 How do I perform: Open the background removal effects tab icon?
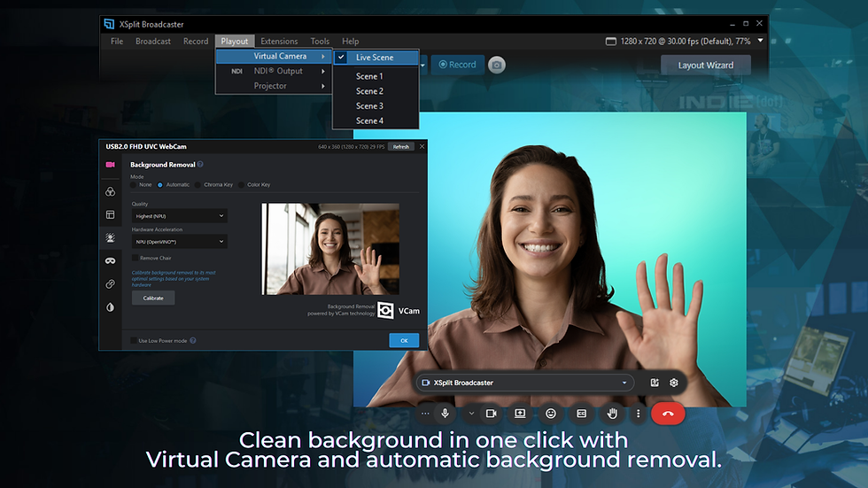tap(110, 238)
